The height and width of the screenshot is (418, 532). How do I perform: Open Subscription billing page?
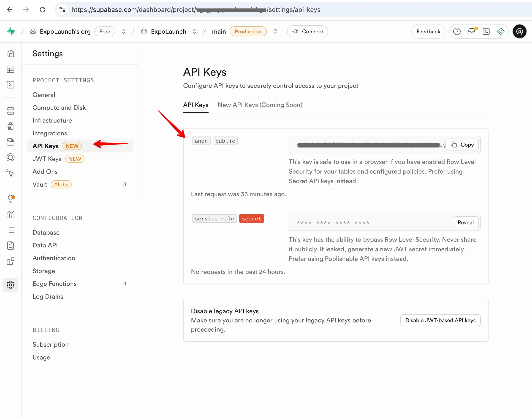click(50, 345)
